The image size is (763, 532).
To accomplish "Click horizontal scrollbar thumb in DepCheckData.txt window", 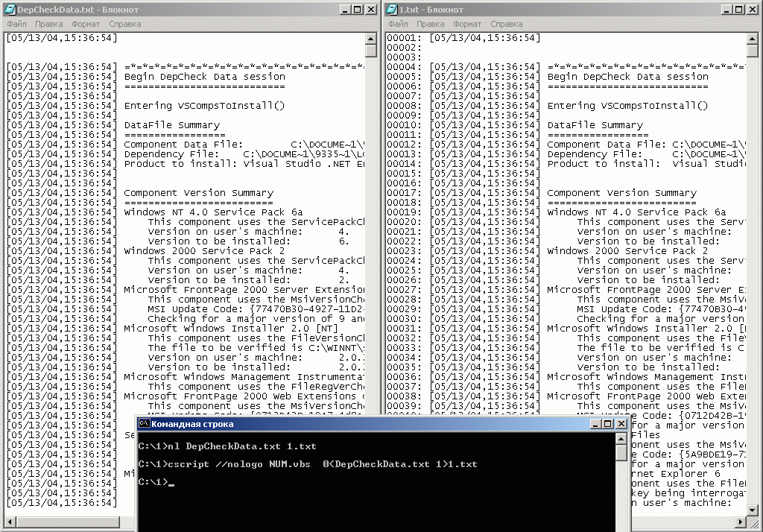I will click(x=67, y=522).
